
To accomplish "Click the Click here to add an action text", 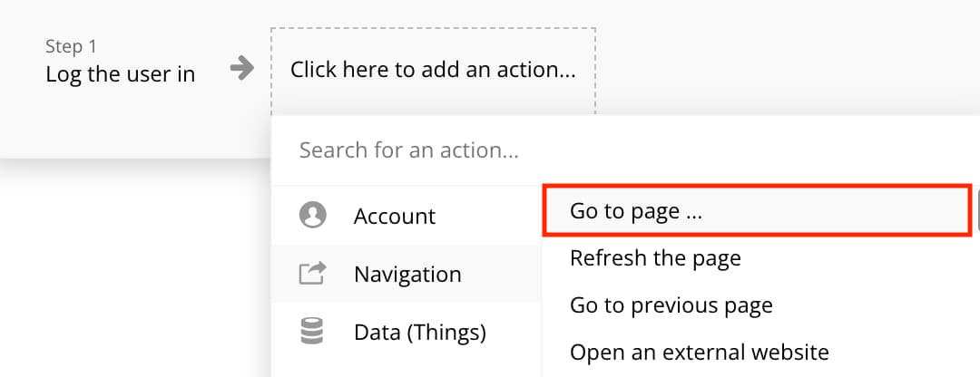I will point(433,69).
